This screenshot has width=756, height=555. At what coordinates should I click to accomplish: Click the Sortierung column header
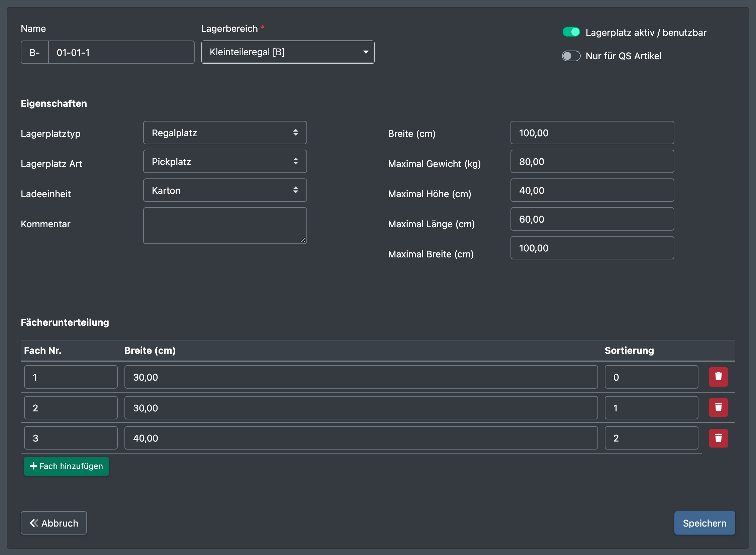pyautogui.click(x=629, y=350)
